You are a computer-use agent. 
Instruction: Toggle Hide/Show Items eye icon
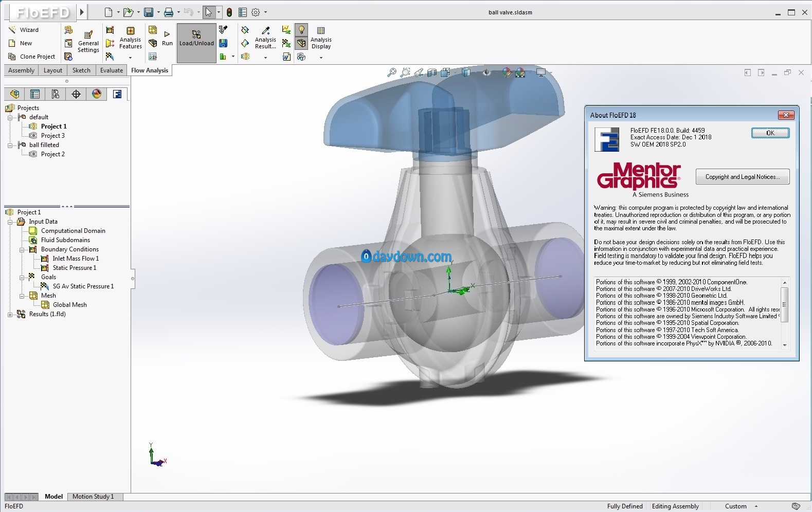[x=486, y=72]
